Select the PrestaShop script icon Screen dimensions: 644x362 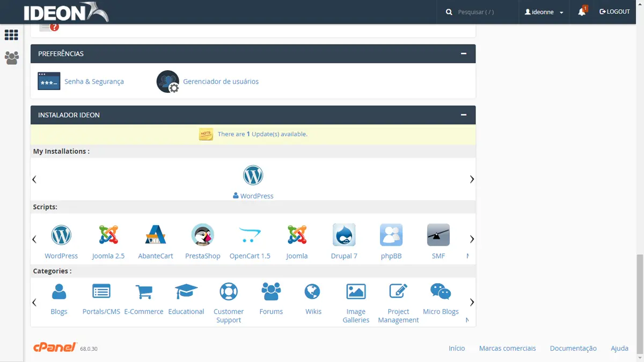point(203,235)
